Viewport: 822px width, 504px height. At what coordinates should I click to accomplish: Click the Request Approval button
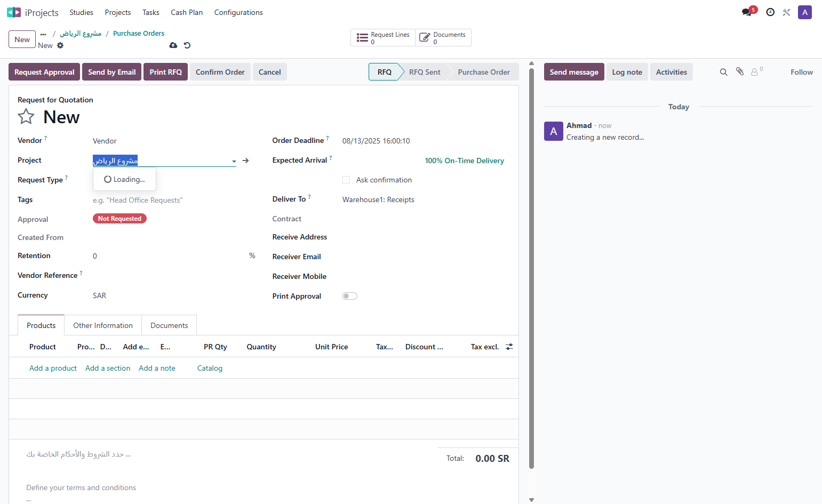(44, 72)
